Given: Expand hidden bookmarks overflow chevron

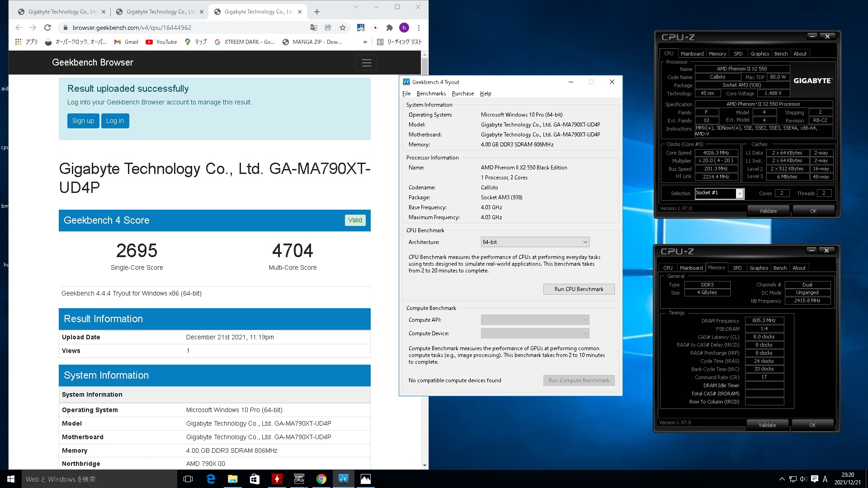Looking at the screenshot, I should (x=365, y=42).
